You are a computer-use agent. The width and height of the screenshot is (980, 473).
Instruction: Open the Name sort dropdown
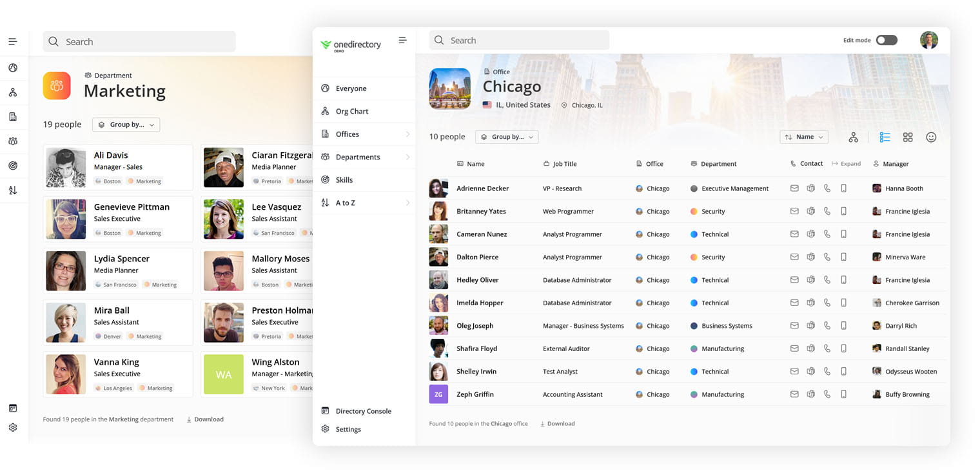point(804,136)
